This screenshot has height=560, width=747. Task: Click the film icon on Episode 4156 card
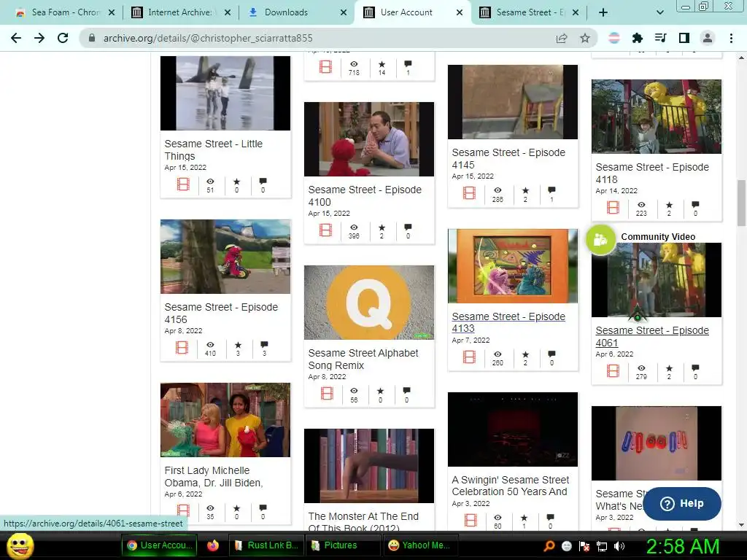[x=182, y=348]
